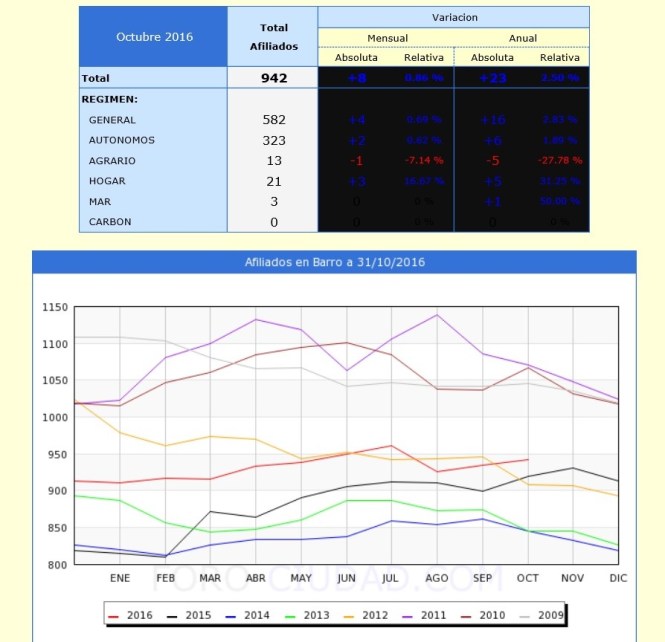Click the 2012 orange legend entry

click(369, 613)
